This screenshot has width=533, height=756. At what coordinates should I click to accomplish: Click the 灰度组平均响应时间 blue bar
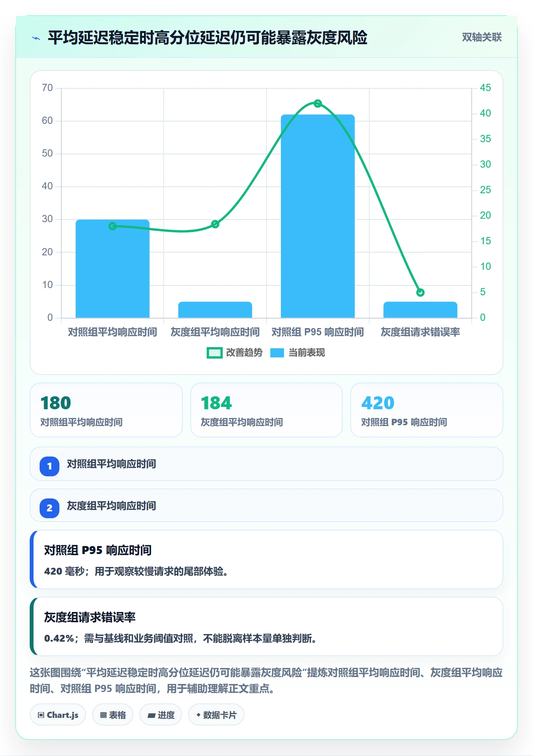click(x=215, y=310)
